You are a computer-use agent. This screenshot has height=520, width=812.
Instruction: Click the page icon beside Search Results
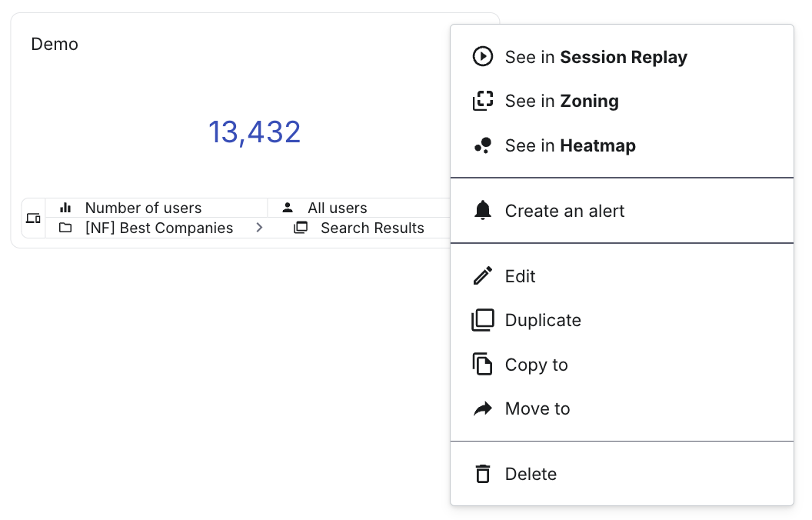[x=301, y=227]
